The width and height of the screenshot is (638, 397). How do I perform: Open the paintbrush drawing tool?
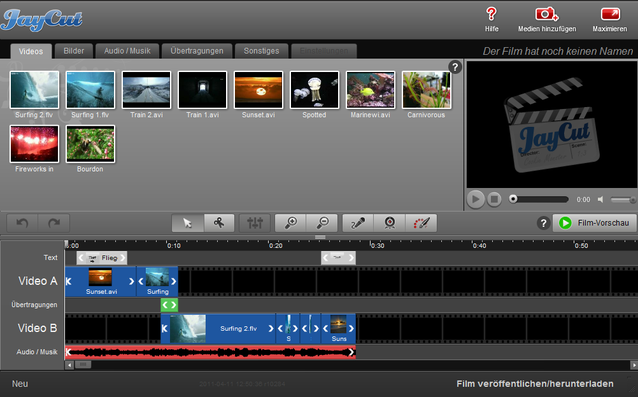pyautogui.click(x=421, y=223)
